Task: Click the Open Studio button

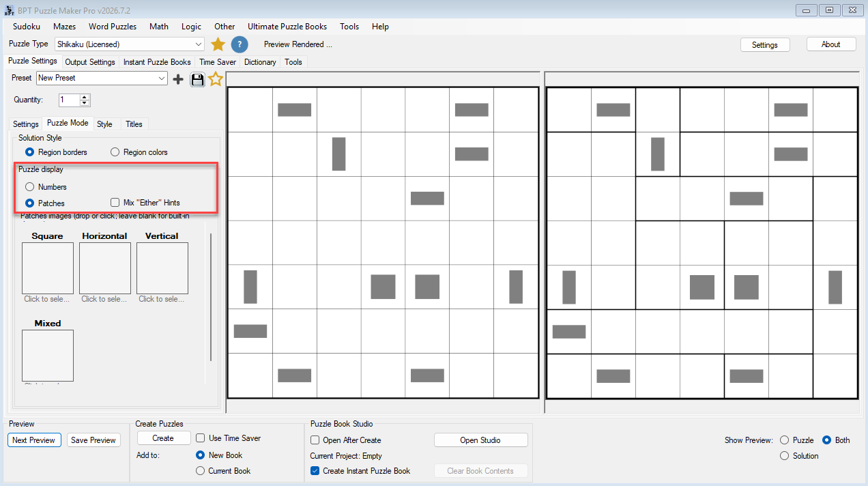Action: point(480,440)
